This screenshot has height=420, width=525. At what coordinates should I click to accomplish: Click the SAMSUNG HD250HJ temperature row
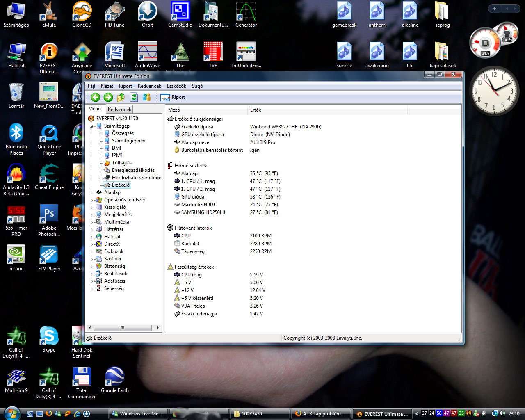[313, 212]
